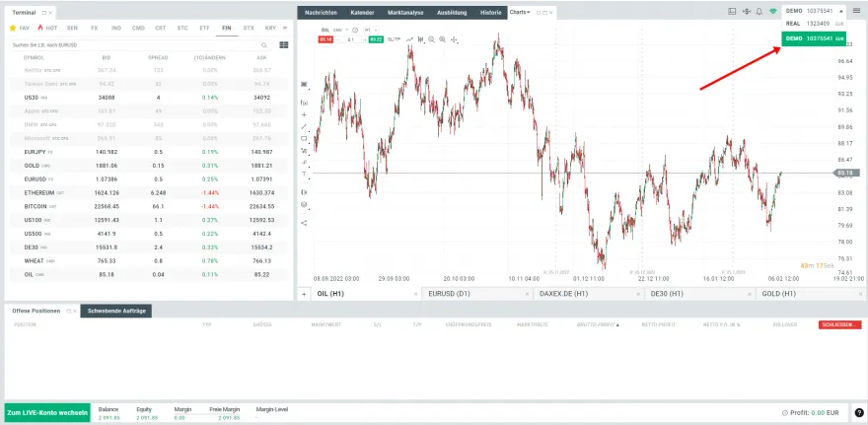Open the help question mark icon
This screenshot has width=868, height=425.
(858, 413)
